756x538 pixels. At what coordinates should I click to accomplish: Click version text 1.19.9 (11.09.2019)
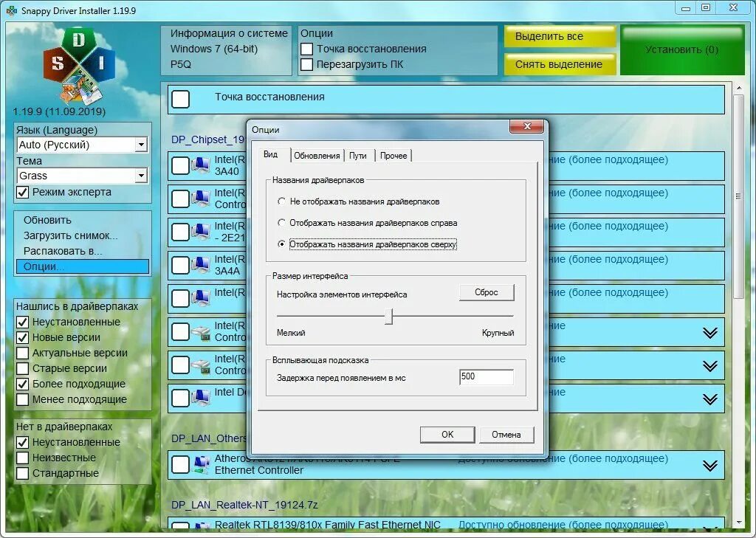coord(59,111)
